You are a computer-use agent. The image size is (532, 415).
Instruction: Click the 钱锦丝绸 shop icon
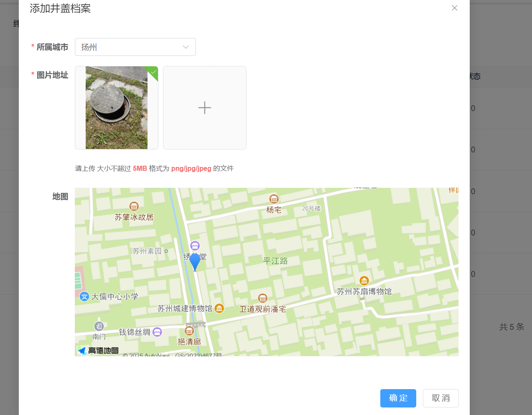tap(157, 332)
